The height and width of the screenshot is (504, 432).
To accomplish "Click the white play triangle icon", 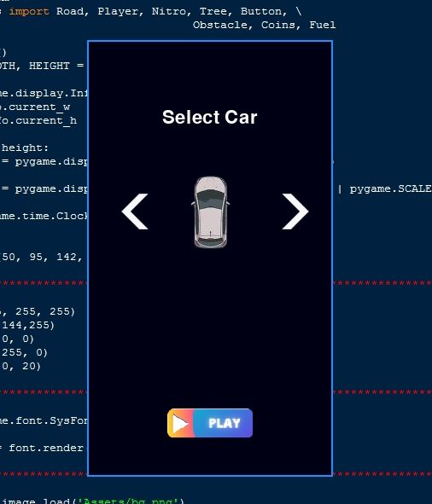I will point(180,423).
